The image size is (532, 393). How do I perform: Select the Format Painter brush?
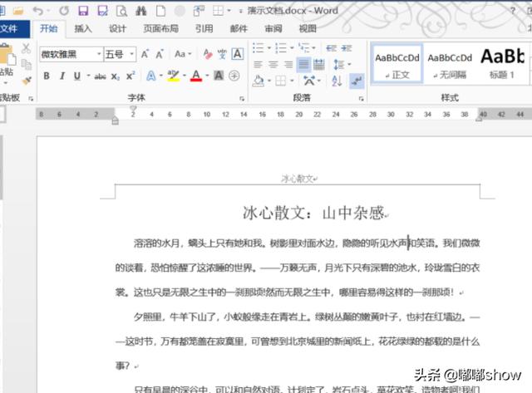click(x=26, y=81)
